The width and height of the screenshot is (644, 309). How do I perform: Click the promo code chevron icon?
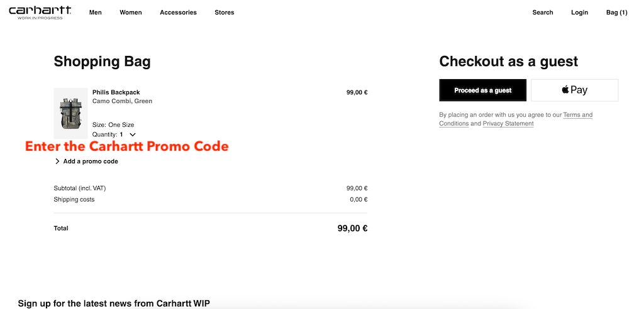(57, 161)
